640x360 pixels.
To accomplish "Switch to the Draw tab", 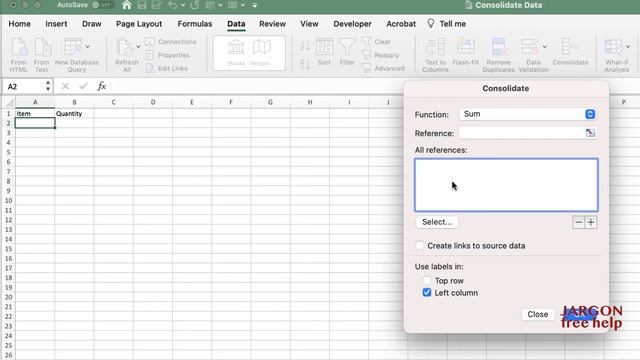I will [x=91, y=24].
